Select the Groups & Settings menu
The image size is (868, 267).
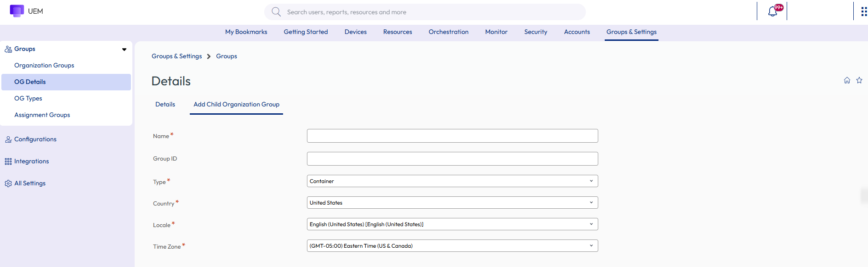coord(631,32)
